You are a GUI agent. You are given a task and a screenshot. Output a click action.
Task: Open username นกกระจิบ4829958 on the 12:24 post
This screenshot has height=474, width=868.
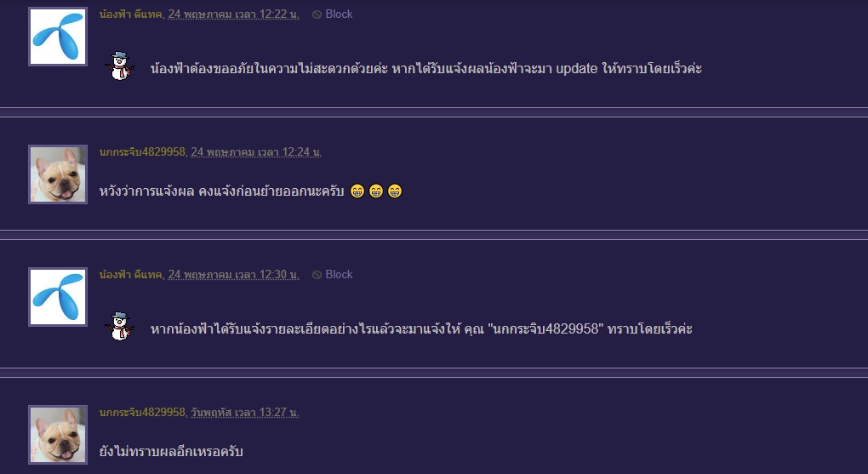[x=142, y=152]
